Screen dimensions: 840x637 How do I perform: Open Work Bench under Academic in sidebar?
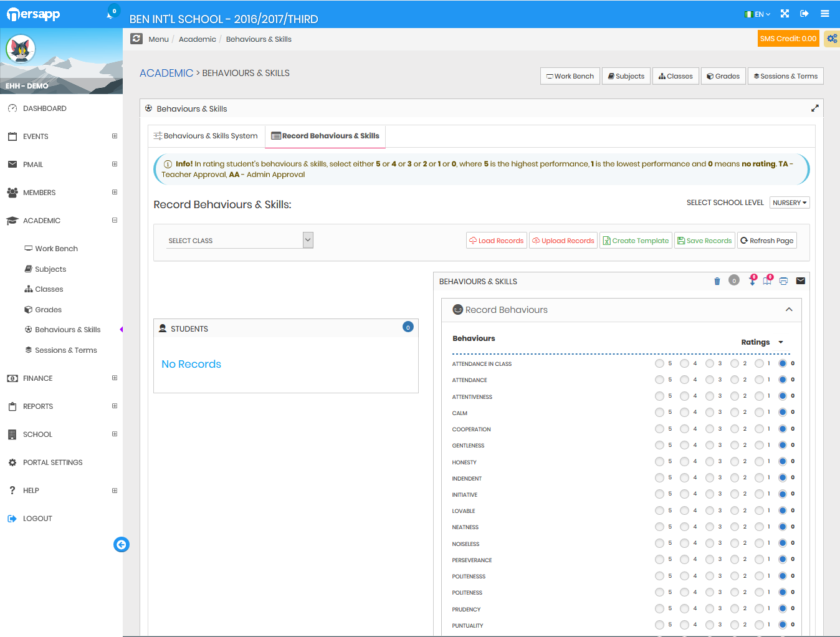click(56, 249)
